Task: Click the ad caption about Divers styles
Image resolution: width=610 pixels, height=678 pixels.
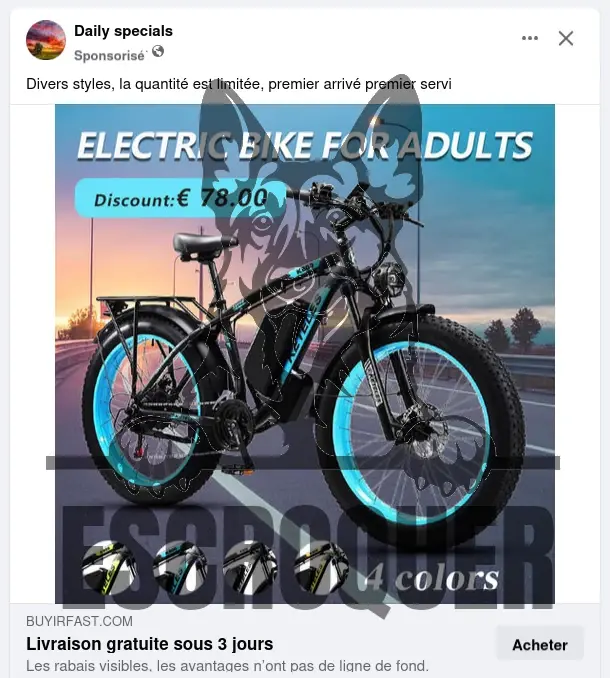Action: tap(239, 84)
